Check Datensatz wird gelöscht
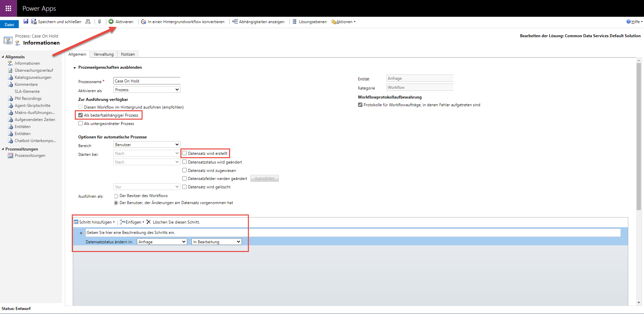 point(184,187)
